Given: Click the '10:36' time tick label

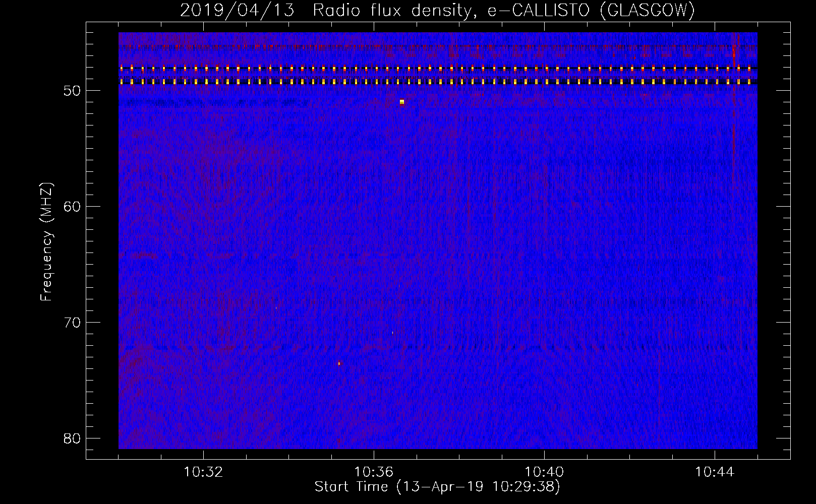Looking at the screenshot, I should click(374, 472).
